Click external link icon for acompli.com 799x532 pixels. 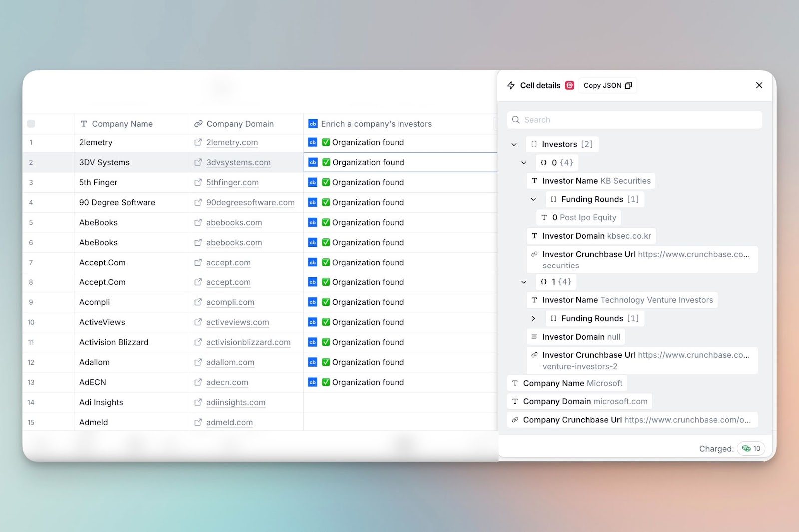coord(198,302)
